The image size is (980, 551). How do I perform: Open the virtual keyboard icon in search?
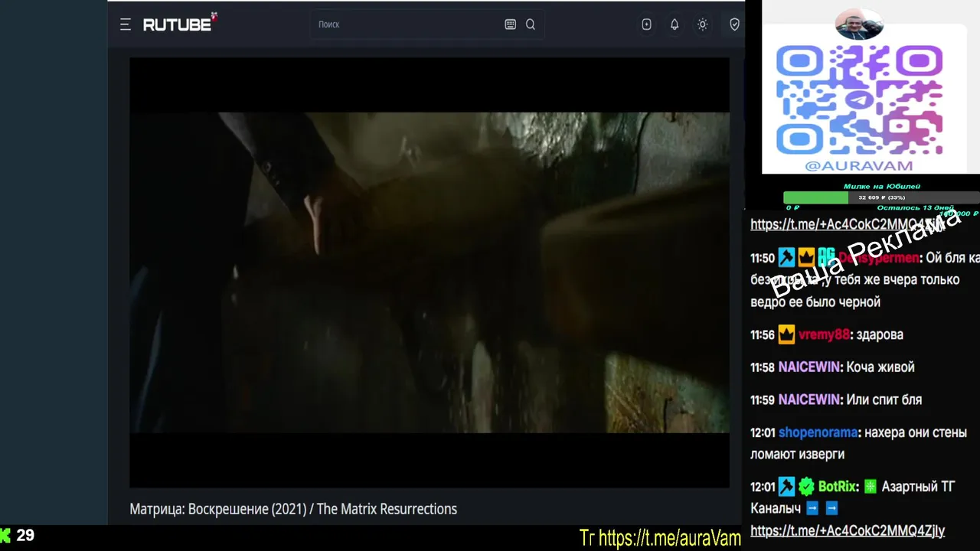pos(511,24)
